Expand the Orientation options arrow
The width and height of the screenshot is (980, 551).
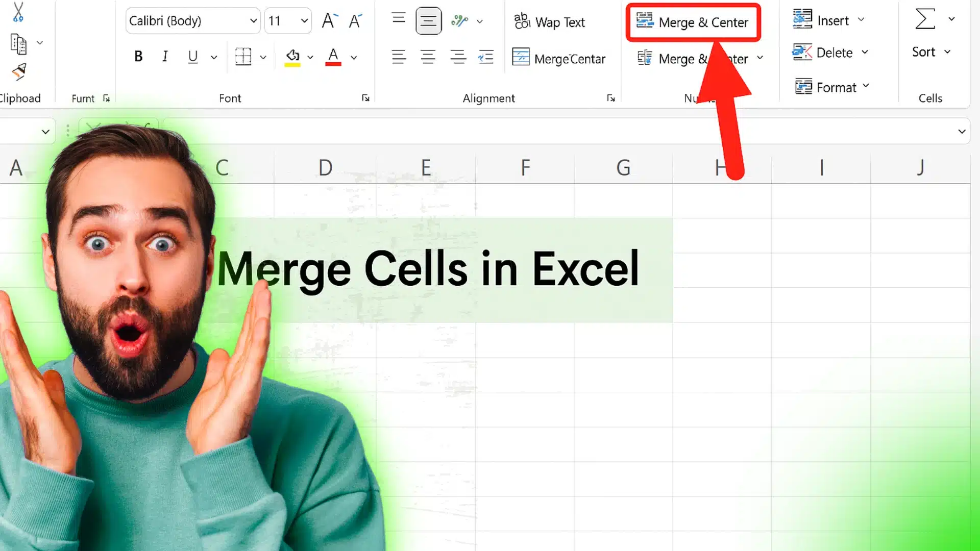click(x=480, y=21)
